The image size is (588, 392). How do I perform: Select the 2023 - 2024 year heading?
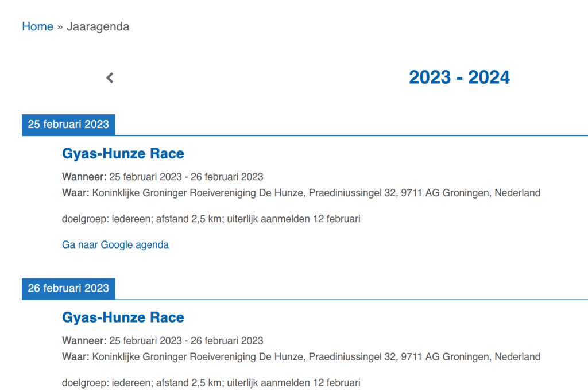tap(459, 77)
